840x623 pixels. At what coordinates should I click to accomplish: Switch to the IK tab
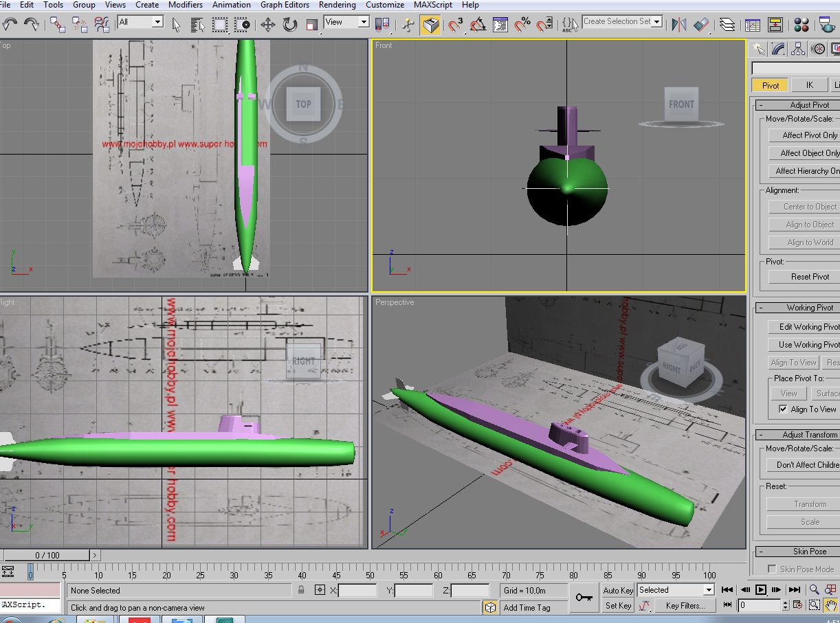coord(809,85)
